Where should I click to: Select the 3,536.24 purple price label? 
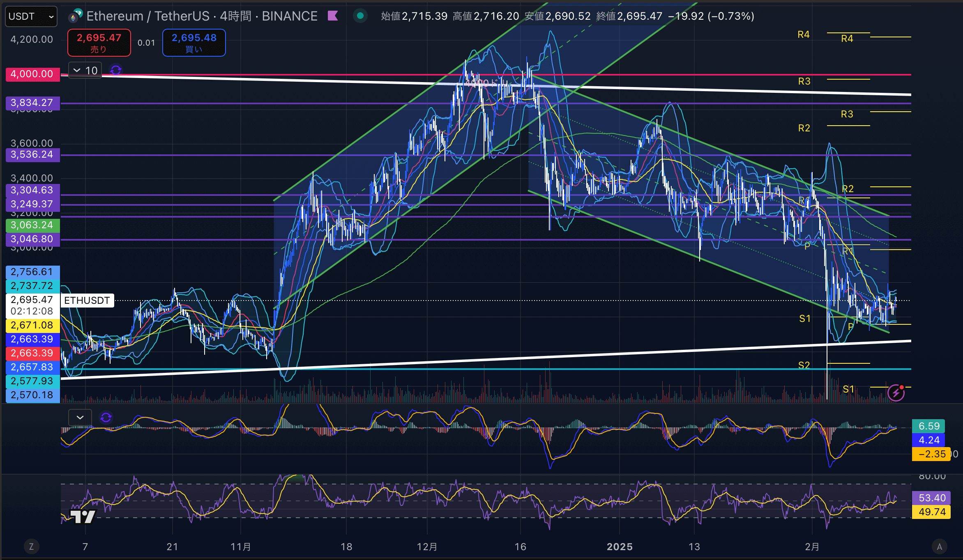[x=32, y=155]
